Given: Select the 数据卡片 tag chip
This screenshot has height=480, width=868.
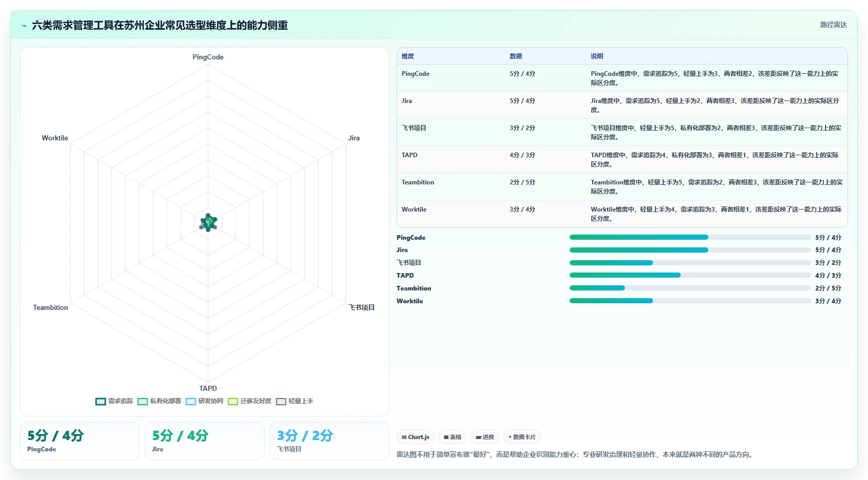Looking at the screenshot, I should tap(522, 437).
